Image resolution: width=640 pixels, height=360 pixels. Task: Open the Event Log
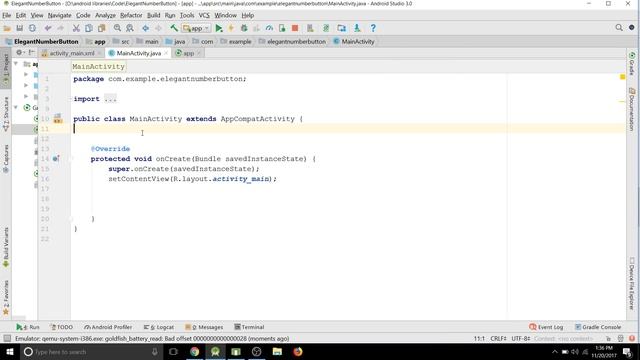coord(546,327)
